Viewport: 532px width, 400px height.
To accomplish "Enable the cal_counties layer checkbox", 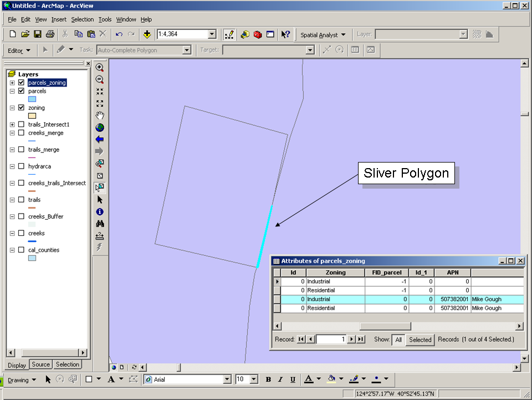I will [22, 250].
